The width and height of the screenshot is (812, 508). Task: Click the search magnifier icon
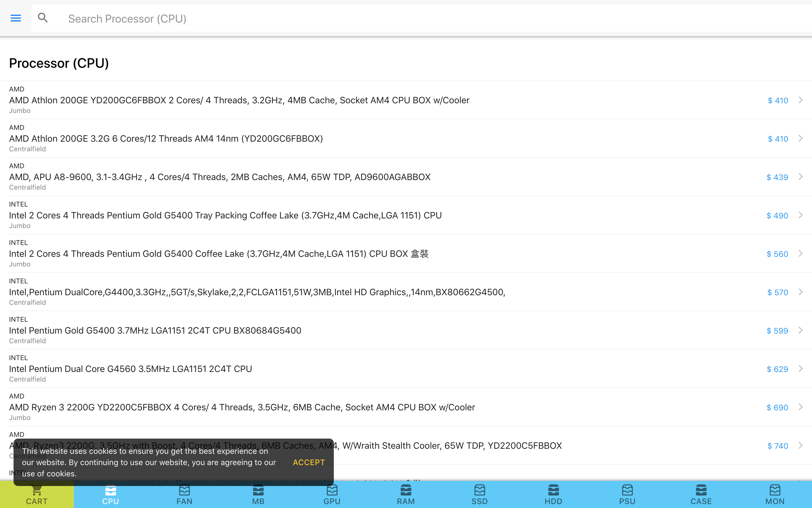43,17
